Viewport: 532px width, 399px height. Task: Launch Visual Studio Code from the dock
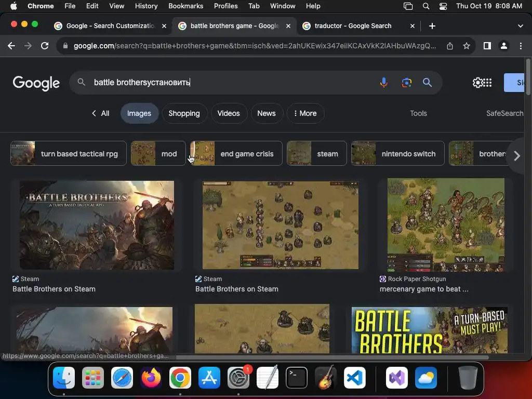pyautogui.click(x=354, y=378)
